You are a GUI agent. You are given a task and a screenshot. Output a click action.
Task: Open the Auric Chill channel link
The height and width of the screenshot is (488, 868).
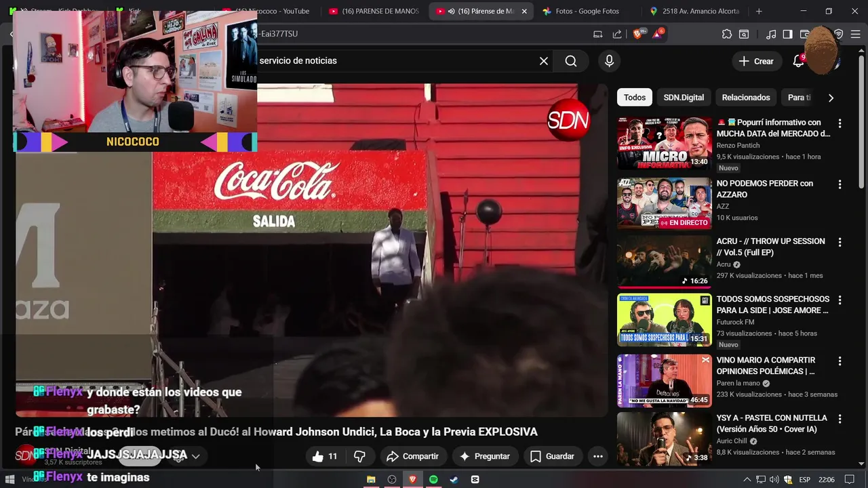[x=732, y=441]
